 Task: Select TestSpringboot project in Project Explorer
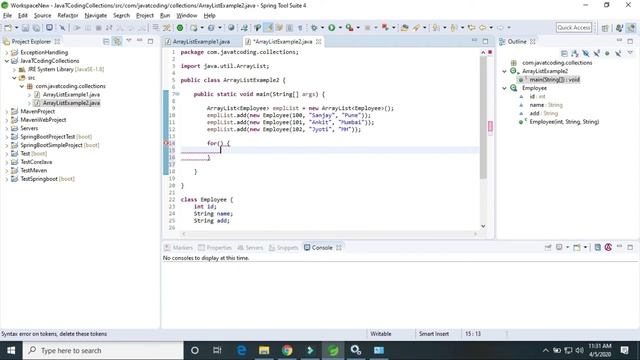tap(47, 179)
